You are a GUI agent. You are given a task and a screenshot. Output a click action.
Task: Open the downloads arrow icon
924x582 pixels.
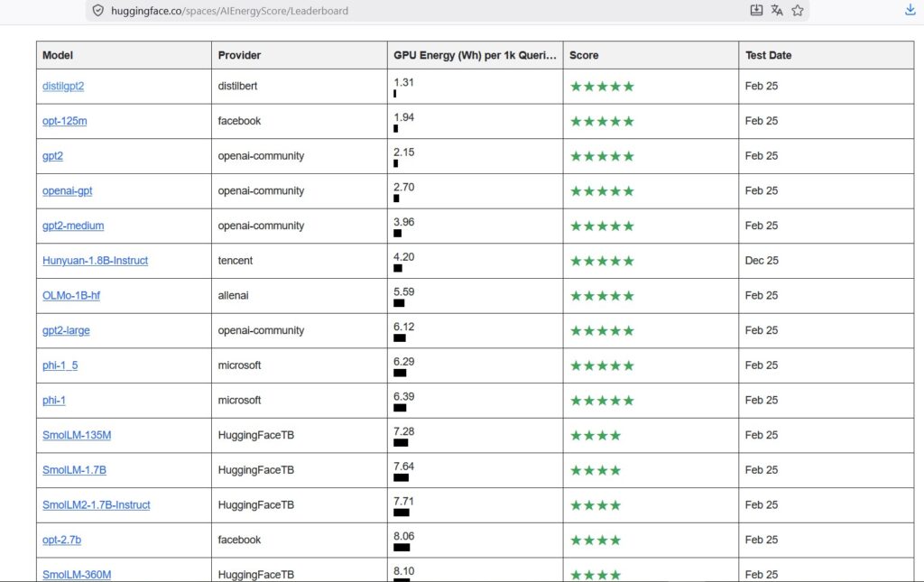(910, 10)
